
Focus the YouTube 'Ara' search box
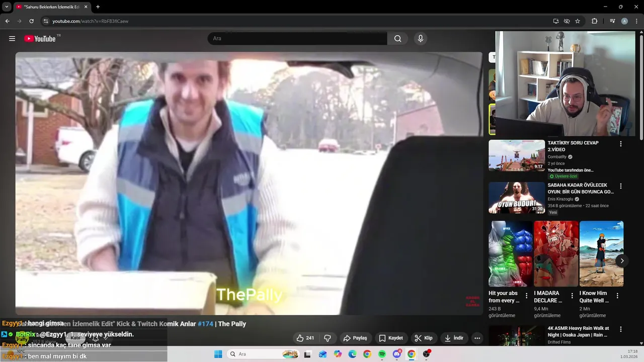tap(297, 39)
